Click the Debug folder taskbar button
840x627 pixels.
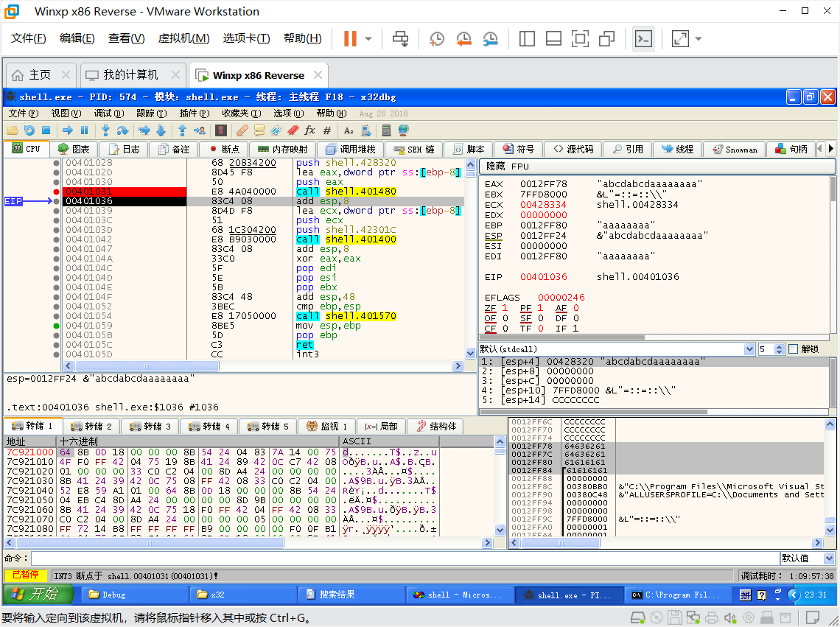135,595
